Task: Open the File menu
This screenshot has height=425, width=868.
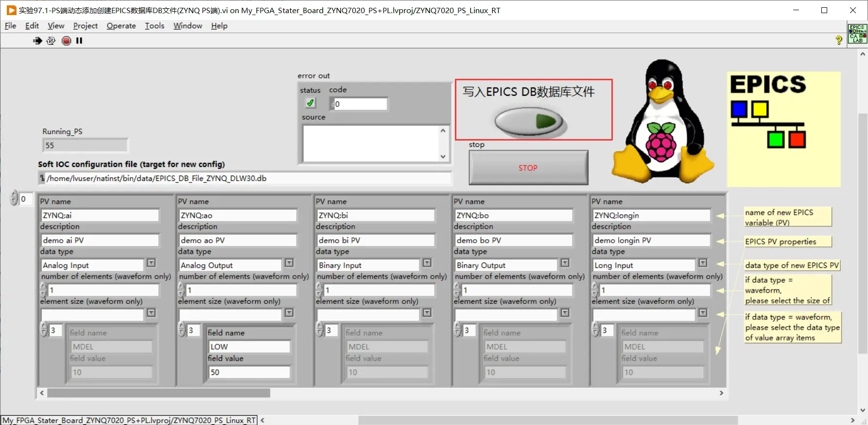Action: 10,26
